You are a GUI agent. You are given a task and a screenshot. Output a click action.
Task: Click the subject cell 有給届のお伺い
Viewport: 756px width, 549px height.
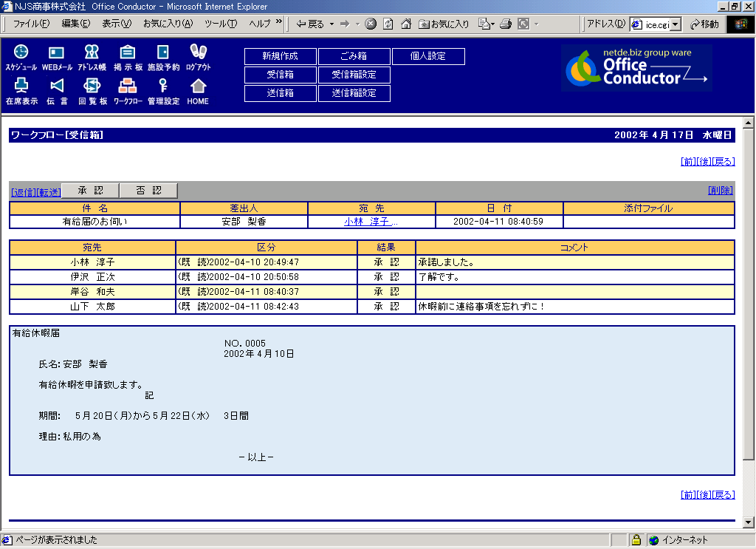coord(94,222)
